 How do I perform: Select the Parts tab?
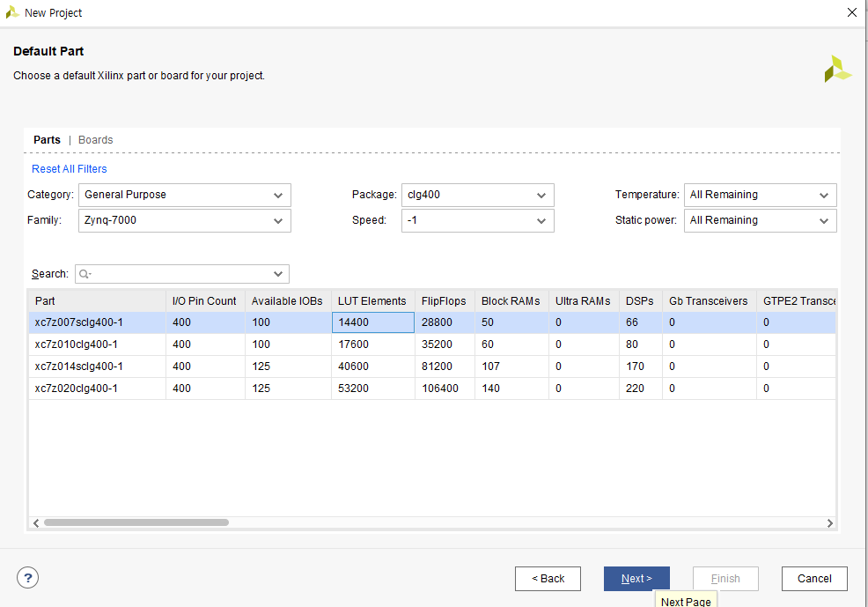point(47,139)
